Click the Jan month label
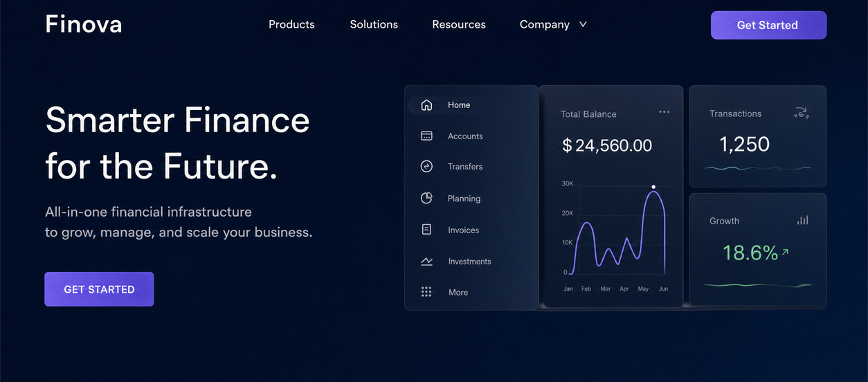The height and width of the screenshot is (382, 868). [568, 289]
